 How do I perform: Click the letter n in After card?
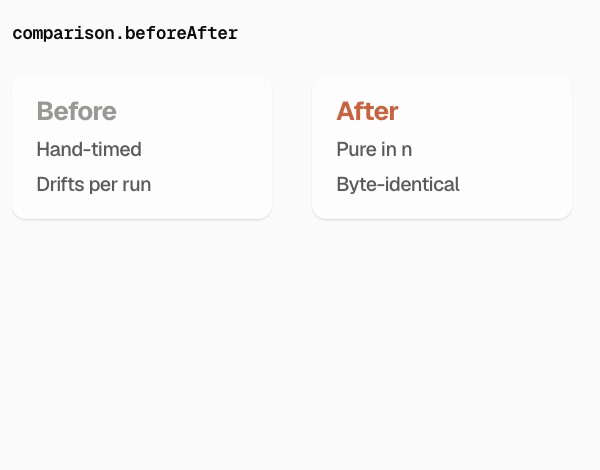point(407,150)
